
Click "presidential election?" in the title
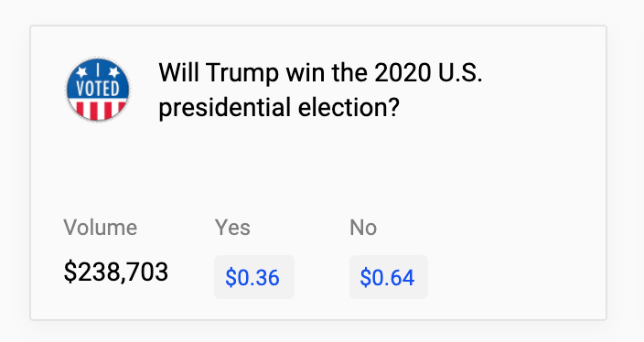click(279, 108)
